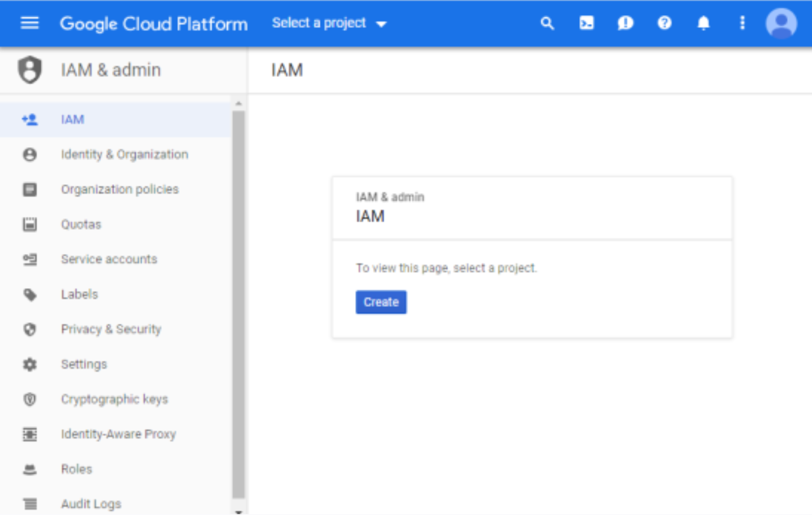The image size is (812, 515).
Task: Click the sidebar scrollbar thumb
Action: pos(238,304)
